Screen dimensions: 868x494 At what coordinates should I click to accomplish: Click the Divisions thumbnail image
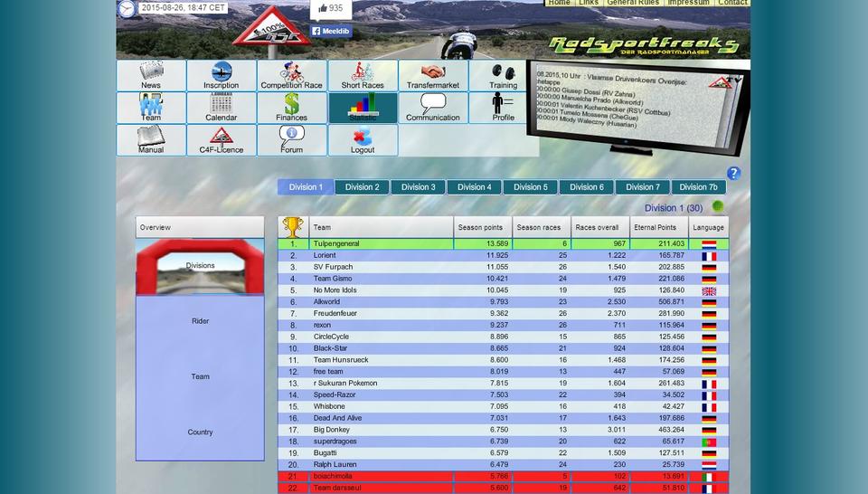click(x=200, y=266)
